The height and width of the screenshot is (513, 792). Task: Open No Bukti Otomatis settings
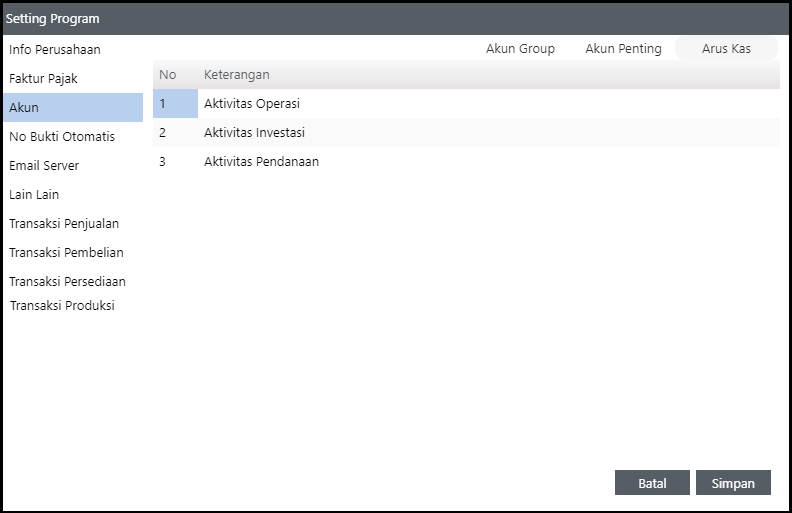(x=62, y=136)
